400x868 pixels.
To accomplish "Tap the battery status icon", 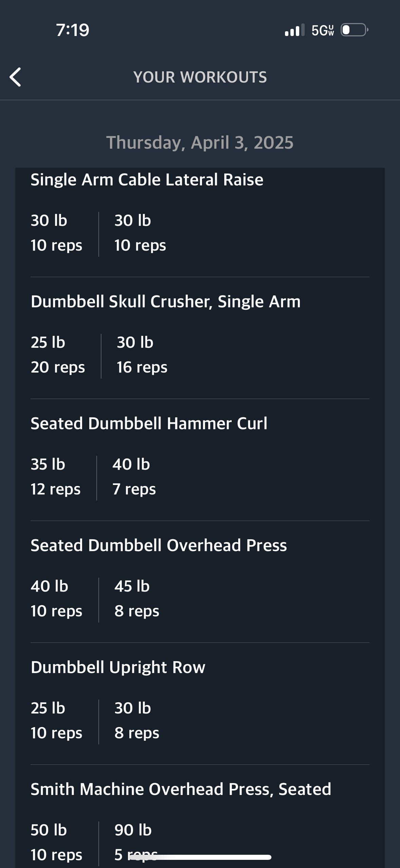I will tap(355, 30).
